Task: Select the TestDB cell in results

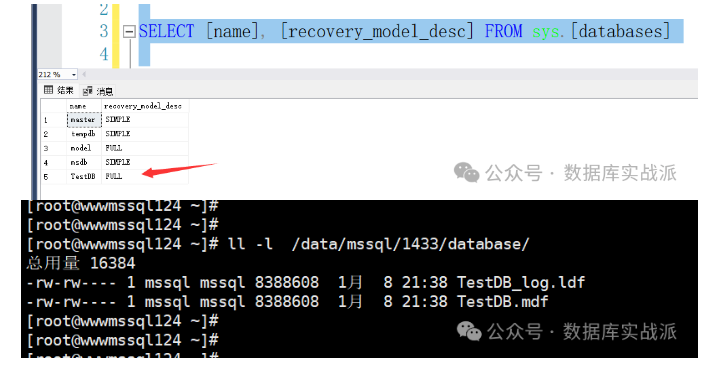Action: coord(84,176)
